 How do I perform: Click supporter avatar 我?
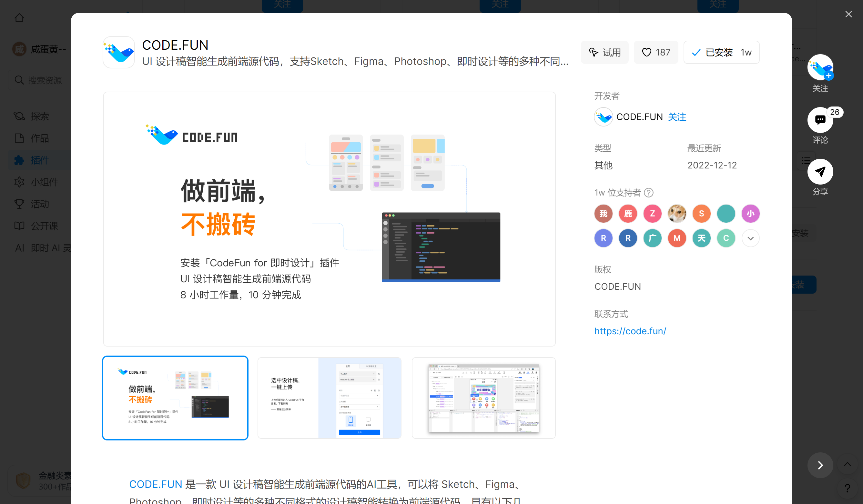point(603,214)
